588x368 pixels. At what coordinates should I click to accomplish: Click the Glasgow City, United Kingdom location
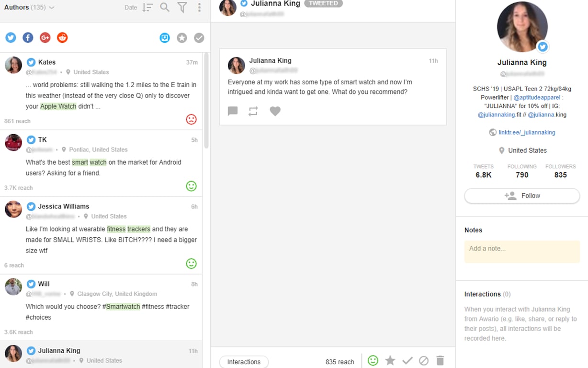(x=117, y=294)
